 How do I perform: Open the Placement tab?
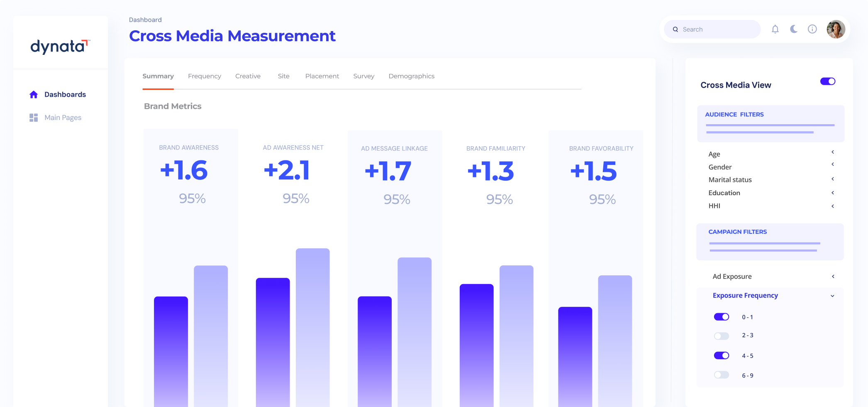tap(322, 76)
